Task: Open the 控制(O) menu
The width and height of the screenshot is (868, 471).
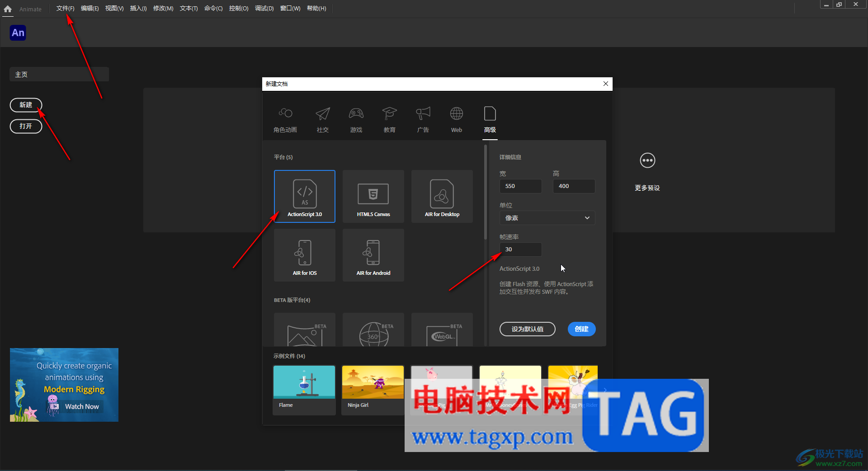Action: 239,9
